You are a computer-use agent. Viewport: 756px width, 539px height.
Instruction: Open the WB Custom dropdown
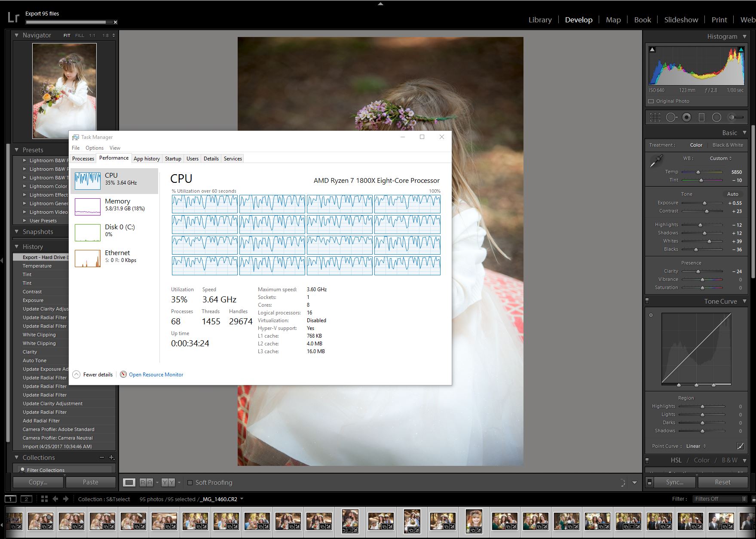click(x=721, y=158)
